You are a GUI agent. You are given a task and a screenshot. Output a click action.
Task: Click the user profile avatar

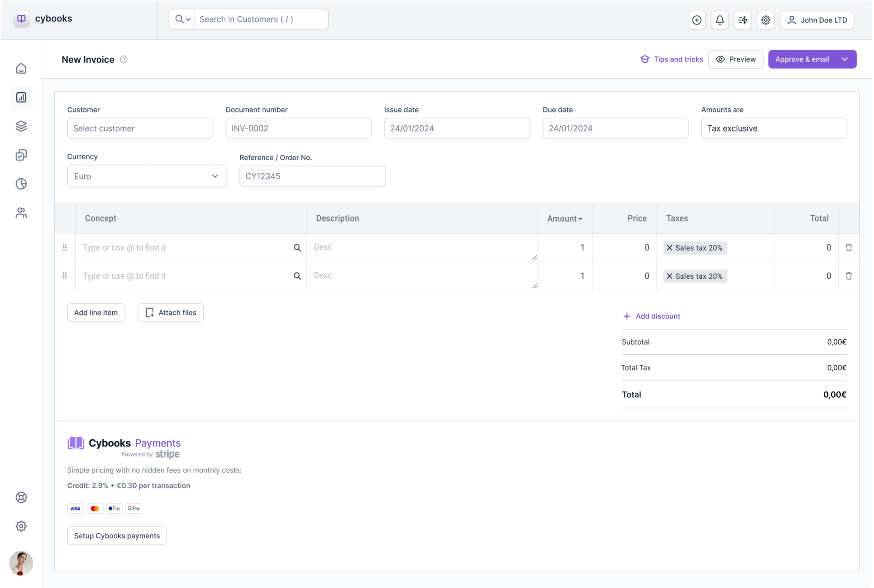click(x=21, y=564)
